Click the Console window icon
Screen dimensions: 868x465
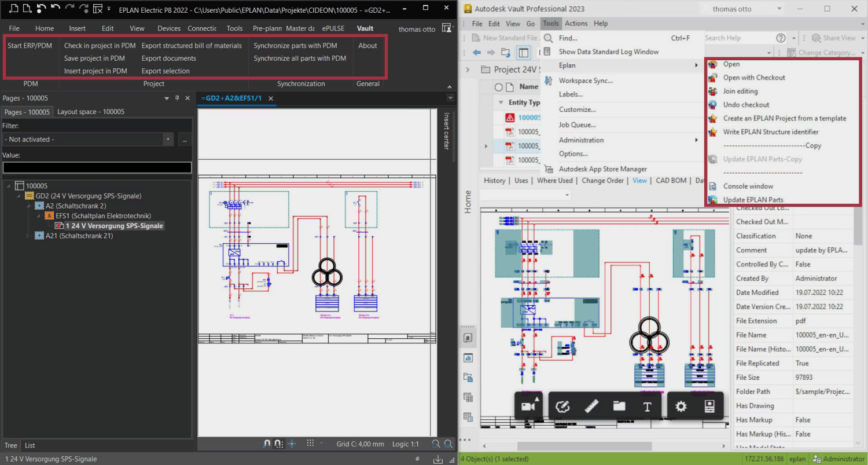click(x=713, y=186)
